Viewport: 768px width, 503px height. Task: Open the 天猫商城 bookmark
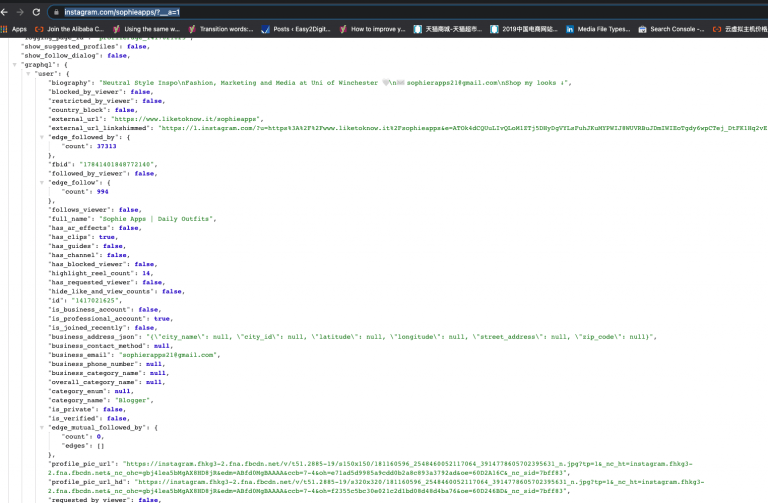tap(448, 29)
